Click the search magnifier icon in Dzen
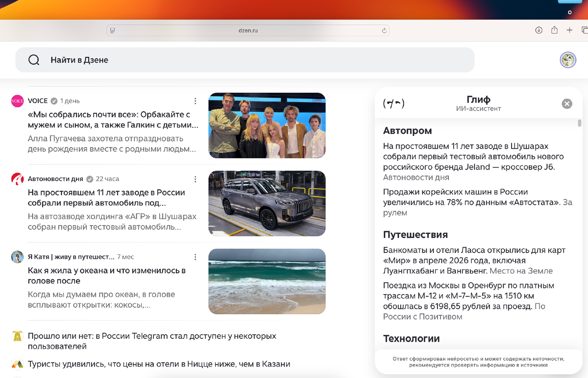This screenshot has width=588, height=378. [x=34, y=60]
